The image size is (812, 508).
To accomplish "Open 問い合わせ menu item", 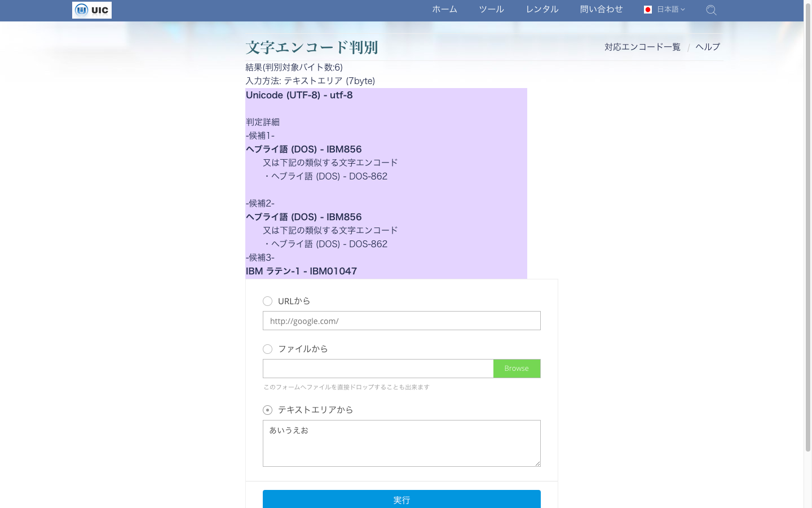I will 601,10.
